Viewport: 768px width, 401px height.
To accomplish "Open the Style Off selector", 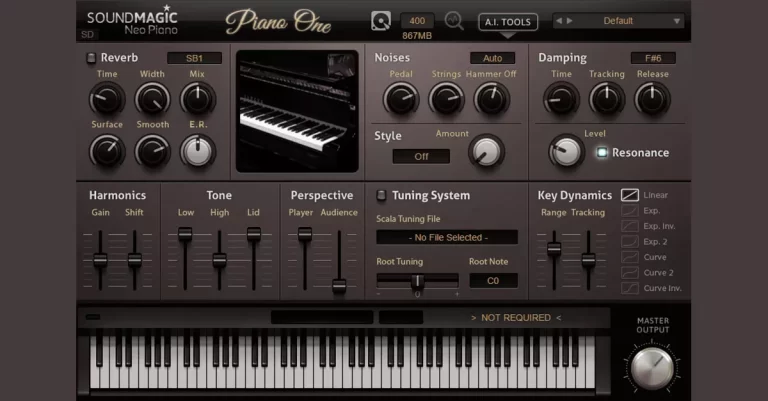I will point(421,156).
